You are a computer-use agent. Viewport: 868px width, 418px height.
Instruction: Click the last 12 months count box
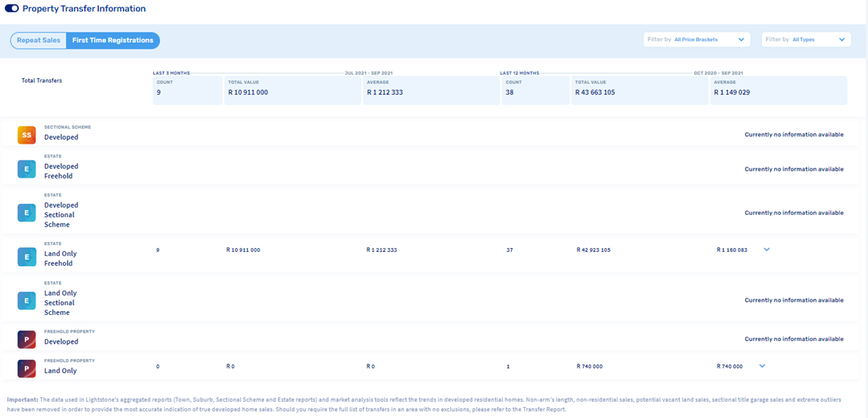(534, 90)
